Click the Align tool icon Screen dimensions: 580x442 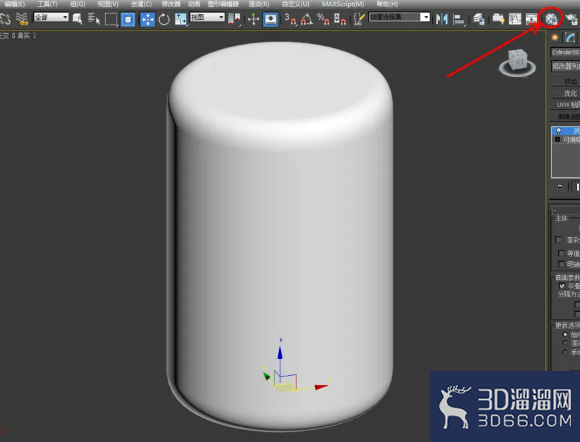point(459,19)
